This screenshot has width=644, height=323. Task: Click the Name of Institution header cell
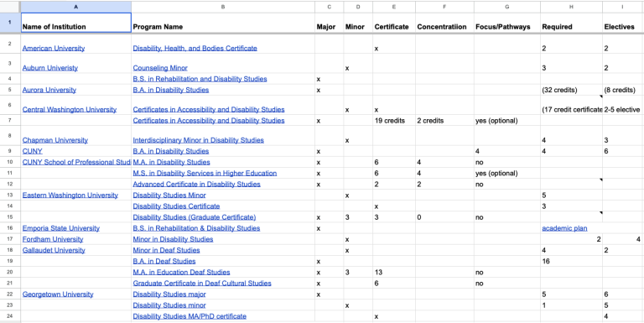[x=76, y=23]
